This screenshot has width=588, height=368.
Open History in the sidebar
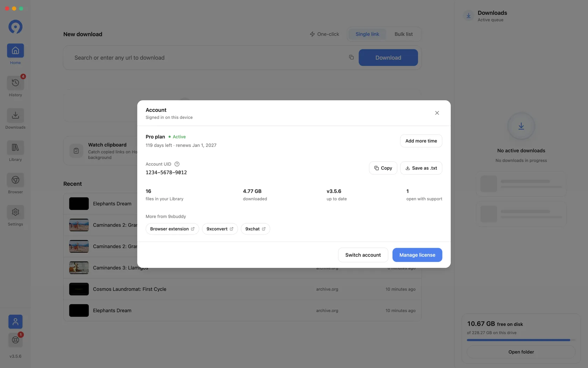[15, 83]
